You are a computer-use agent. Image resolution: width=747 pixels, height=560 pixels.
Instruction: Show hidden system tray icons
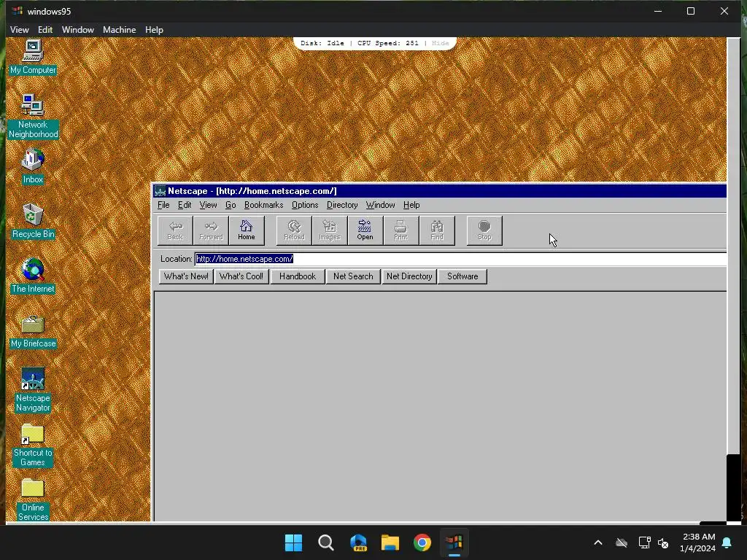(x=598, y=542)
